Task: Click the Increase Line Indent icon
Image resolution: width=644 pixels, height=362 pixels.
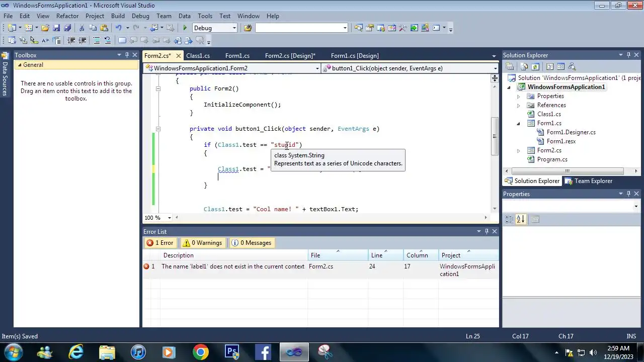Action: (82, 40)
